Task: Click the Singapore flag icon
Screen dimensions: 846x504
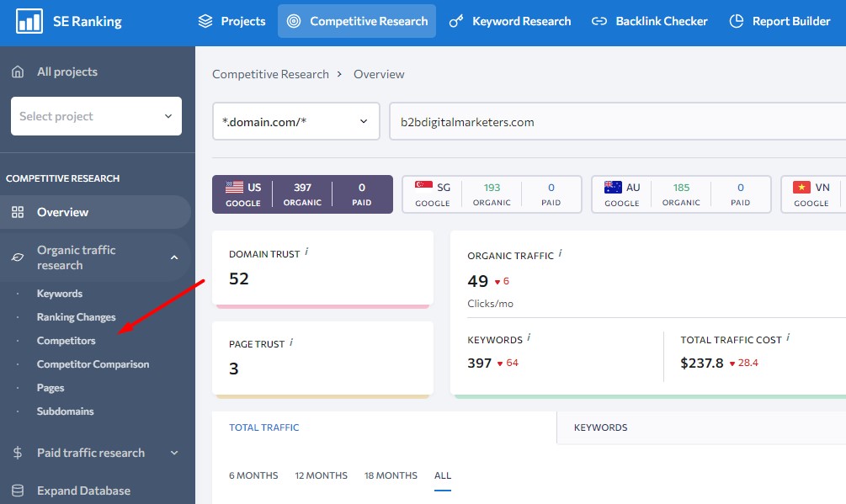Action: click(x=423, y=187)
